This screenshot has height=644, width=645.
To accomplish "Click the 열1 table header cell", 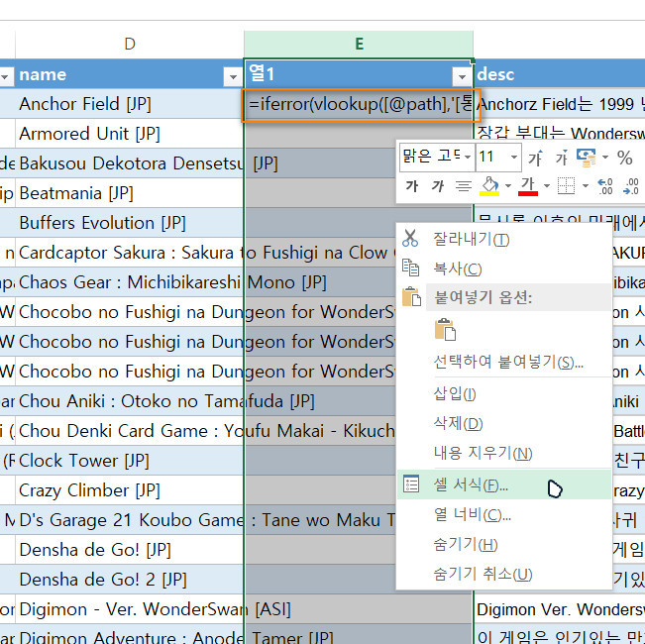I will [359, 74].
